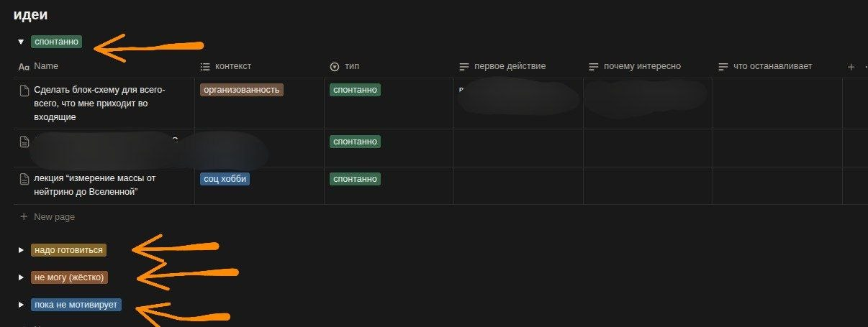The height and width of the screenshot is (327, 868).
Task: Click the New page text
Action: click(55, 216)
